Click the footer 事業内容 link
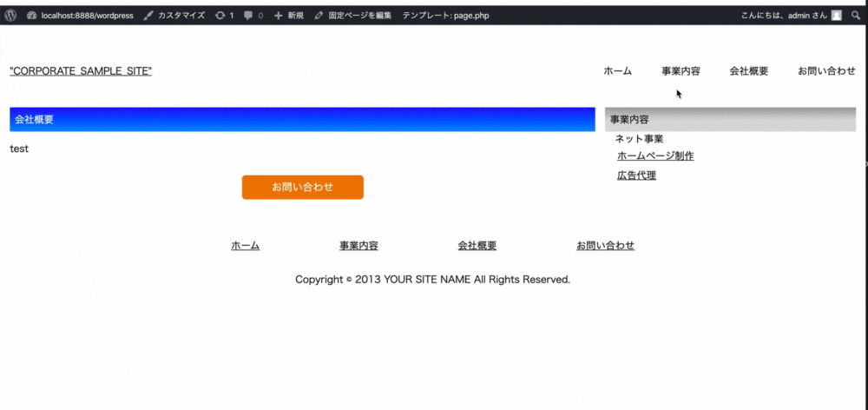Image resolution: width=868 pixels, height=410 pixels. 358,246
